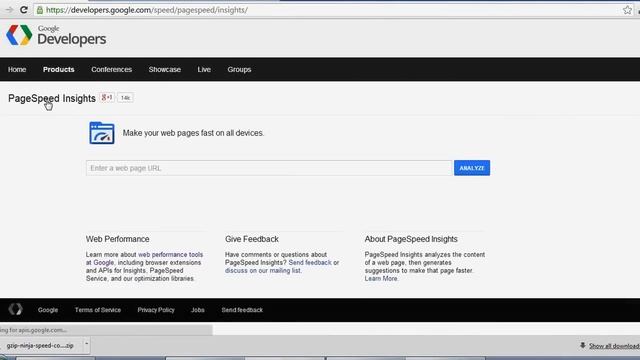Image resolution: width=640 pixels, height=360 pixels.
Task: Click the Give Feedback heading
Action: pyautogui.click(x=252, y=239)
